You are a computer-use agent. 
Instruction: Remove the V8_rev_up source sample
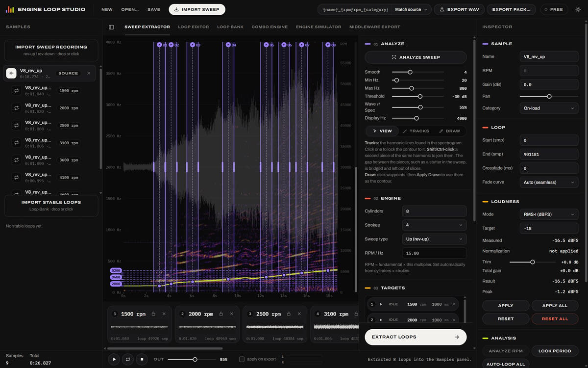tap(89, 73)
